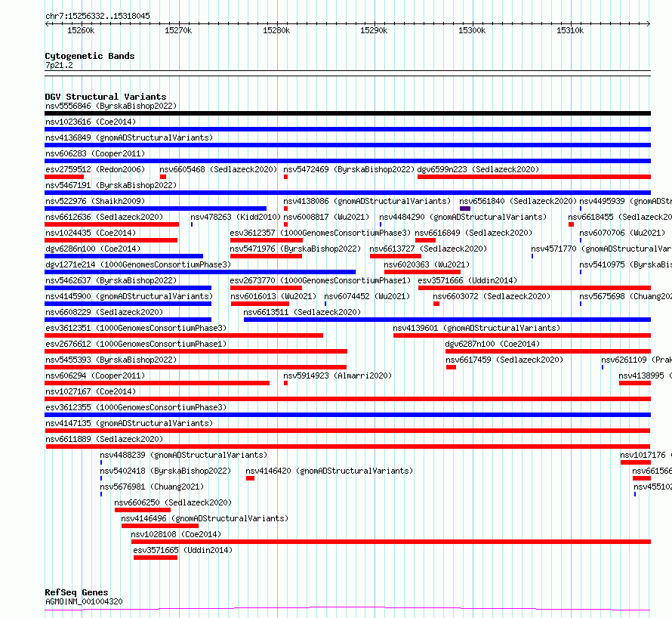
Task: Open esv3571665 (Uddin2014) label
Action: pos(183,550)
